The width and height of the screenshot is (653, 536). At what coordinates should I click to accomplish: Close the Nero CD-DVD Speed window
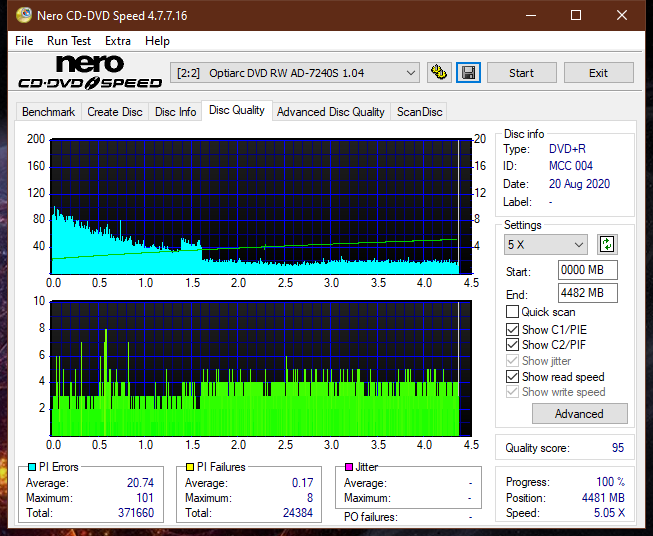click(x=622, y=15)
